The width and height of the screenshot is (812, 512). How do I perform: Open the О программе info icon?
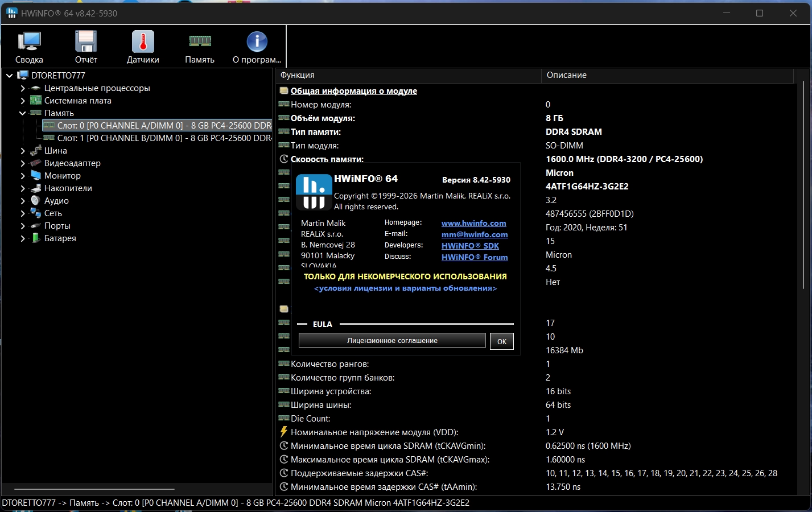pyautogui.click(x=257, y=42)
